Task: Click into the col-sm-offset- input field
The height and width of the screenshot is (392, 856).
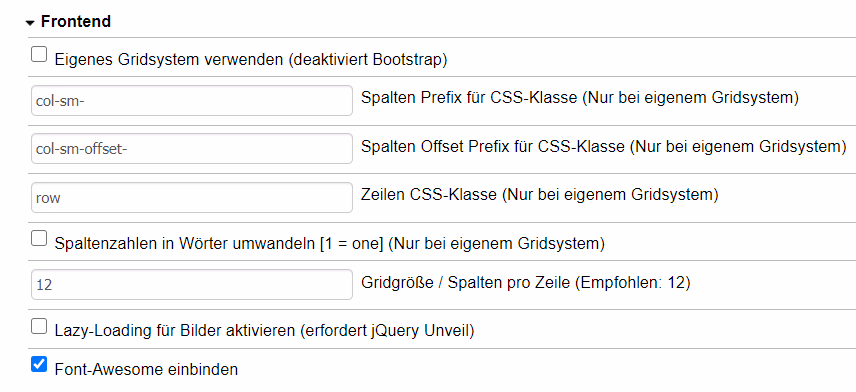Action: [192, 149]
